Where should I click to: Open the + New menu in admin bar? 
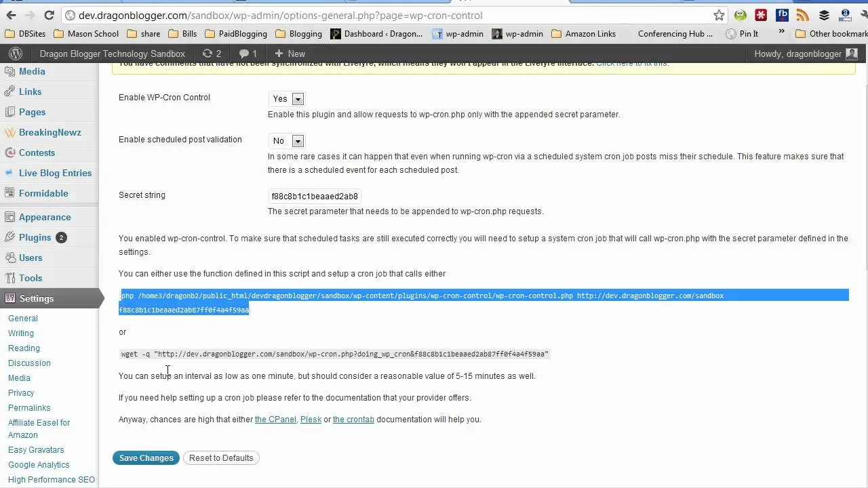(290, 54)
